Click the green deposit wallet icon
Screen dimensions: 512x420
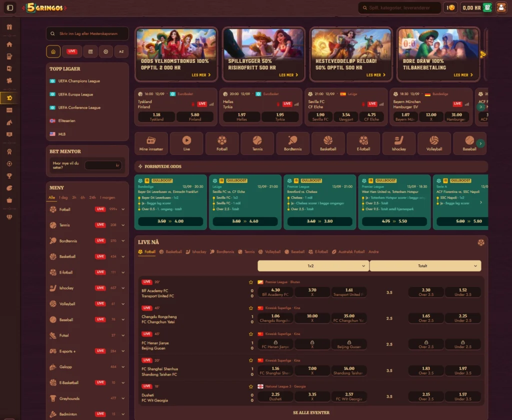coord(487,7)
